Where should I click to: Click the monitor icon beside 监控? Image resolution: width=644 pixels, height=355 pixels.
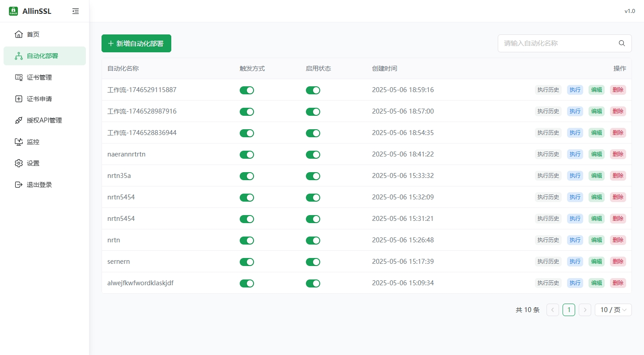pos(18,142)
